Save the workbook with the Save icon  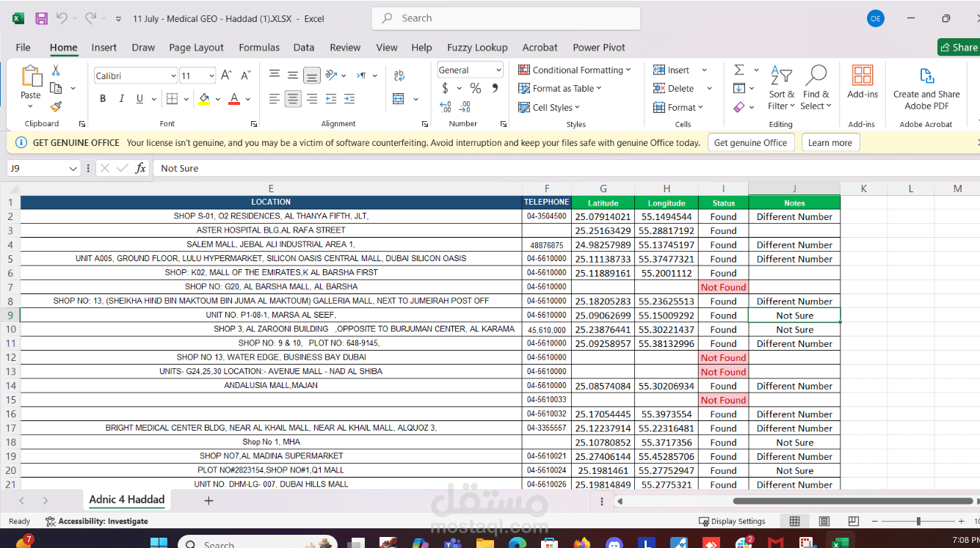tap(41, 18)
